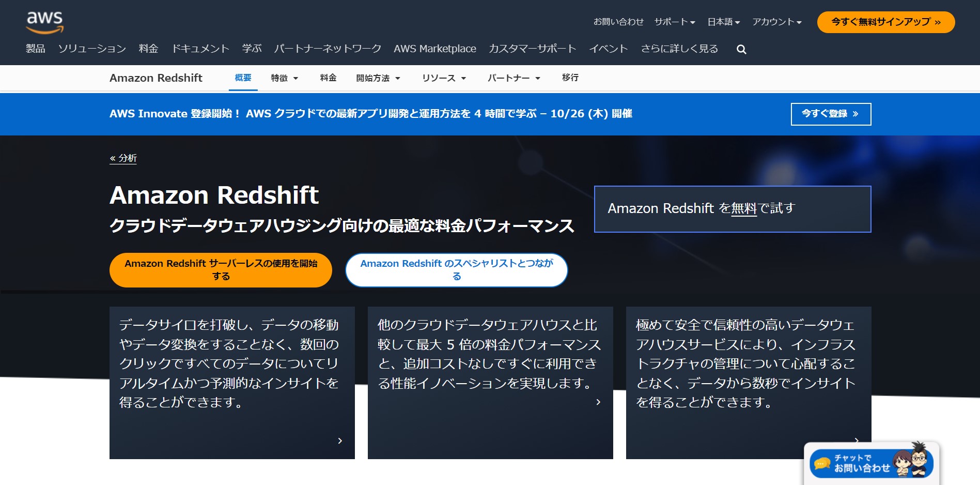Viewport: 980px width, 485px height.
Task: Open the 学ぶ menu
Action: pyautogui.click(x=252, y=49)
